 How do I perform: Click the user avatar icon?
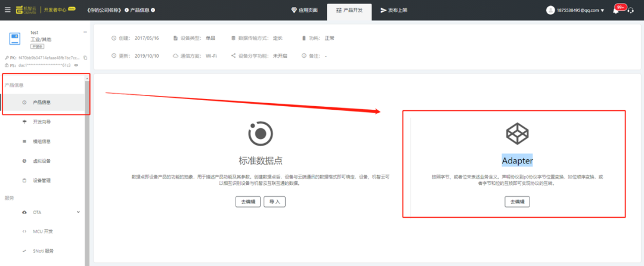[x=550, y=10]
